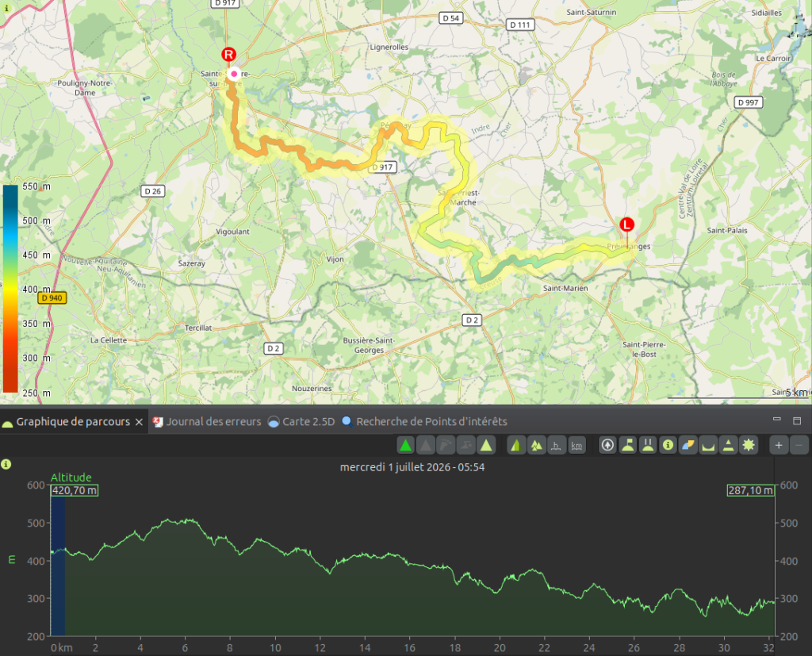Click the Saint-Marien town label

pos(565,288)
